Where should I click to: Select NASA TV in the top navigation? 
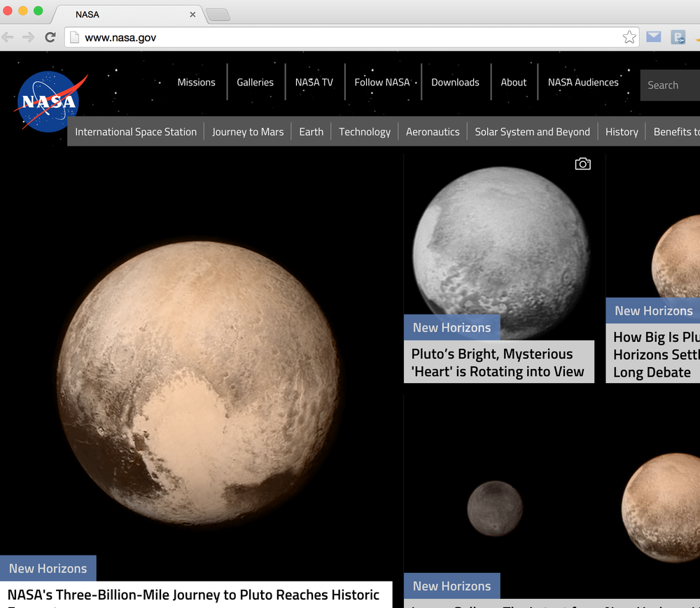pos(314,83)
